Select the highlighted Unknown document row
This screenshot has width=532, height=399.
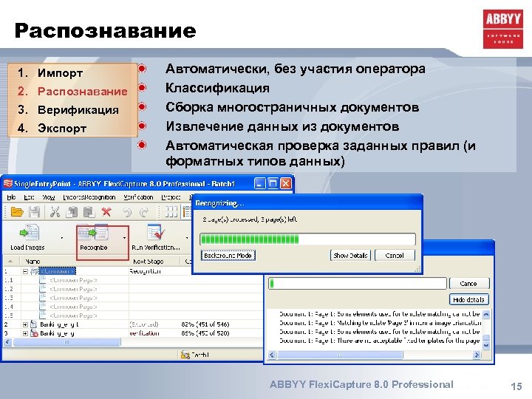[58, 271]
